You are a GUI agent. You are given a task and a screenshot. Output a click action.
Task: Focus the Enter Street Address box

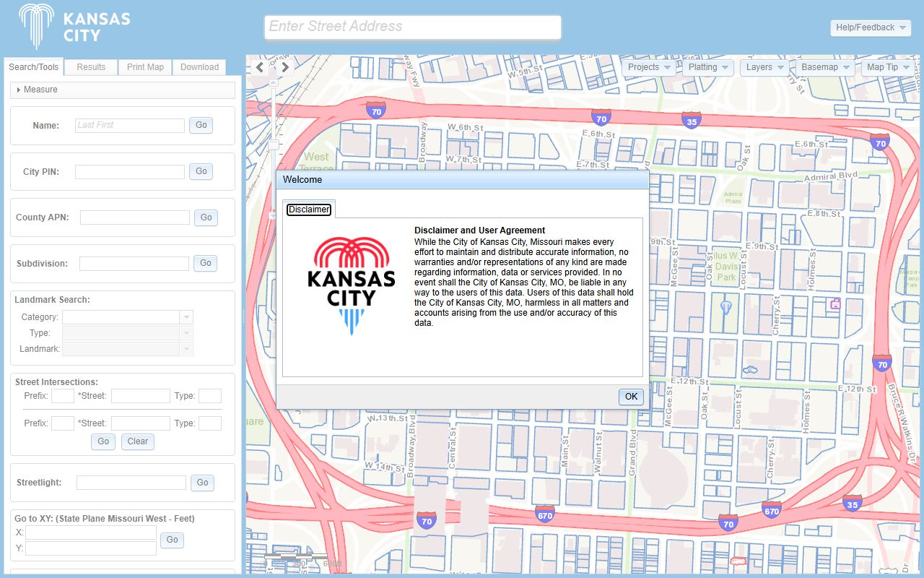pyautogui.click(x=413, y=27)
